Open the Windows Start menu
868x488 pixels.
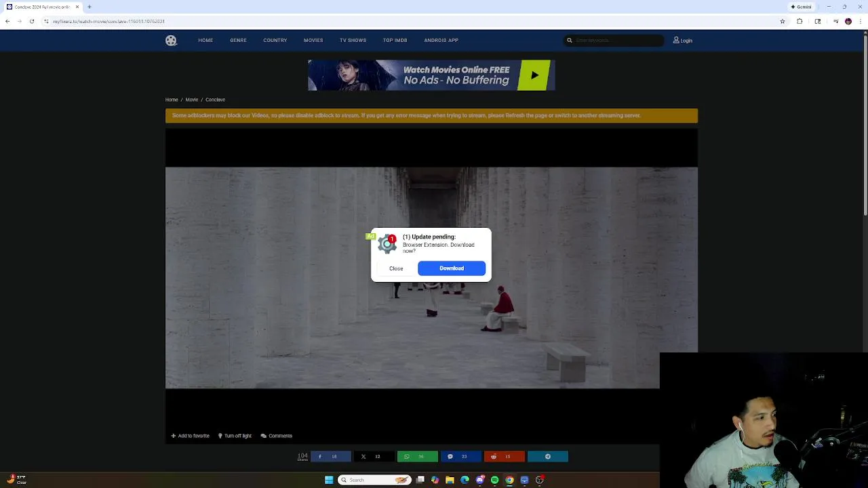[329, 480]
